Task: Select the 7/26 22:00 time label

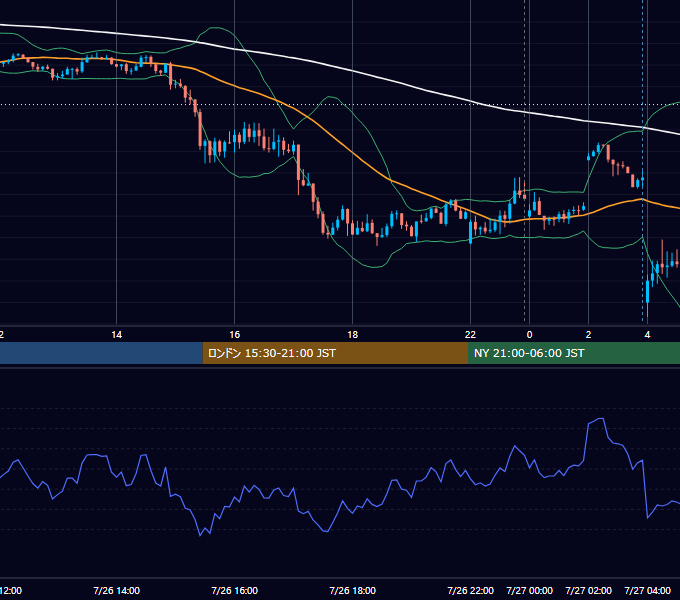Action: tap(471, 590)
